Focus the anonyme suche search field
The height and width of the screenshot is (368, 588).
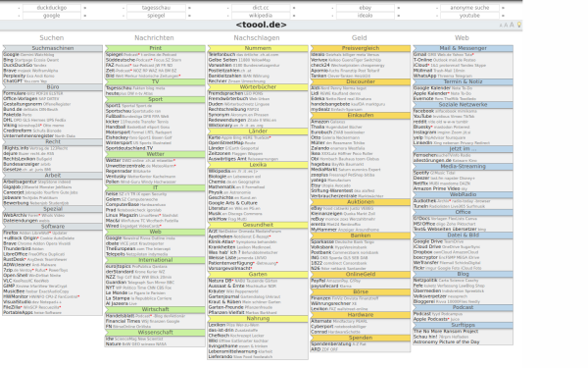pos(469,8)
